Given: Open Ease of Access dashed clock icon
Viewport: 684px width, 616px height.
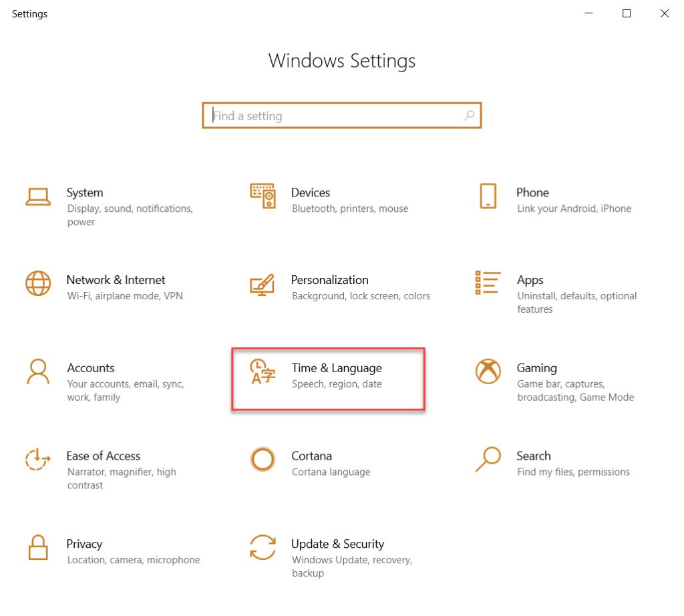Looking at the screenshot, I should click(38, 460).
